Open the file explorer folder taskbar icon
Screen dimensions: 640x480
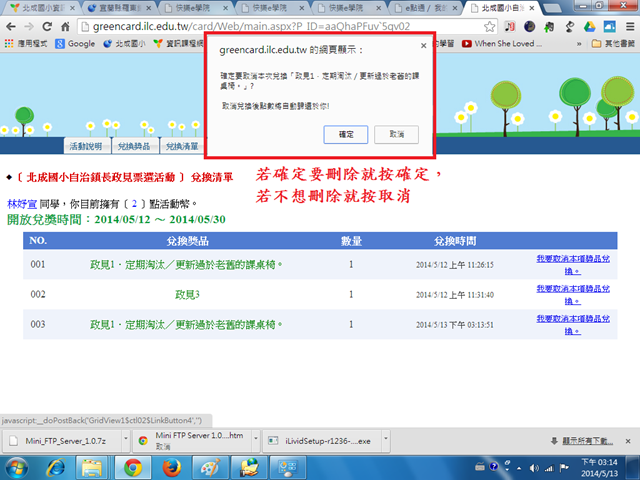[x=93, y=467]
